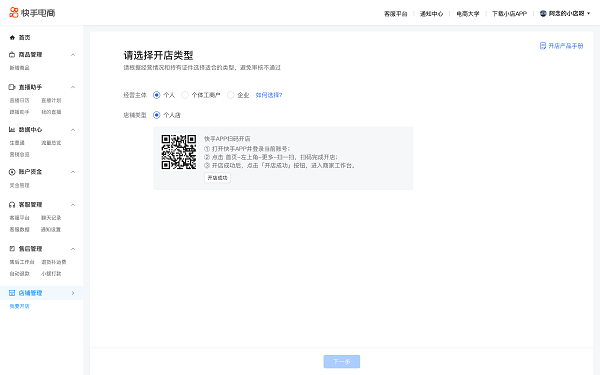Open 通知中心 in the top navigation
Screen dimensions: 600x375
click(x=432, y=14)
